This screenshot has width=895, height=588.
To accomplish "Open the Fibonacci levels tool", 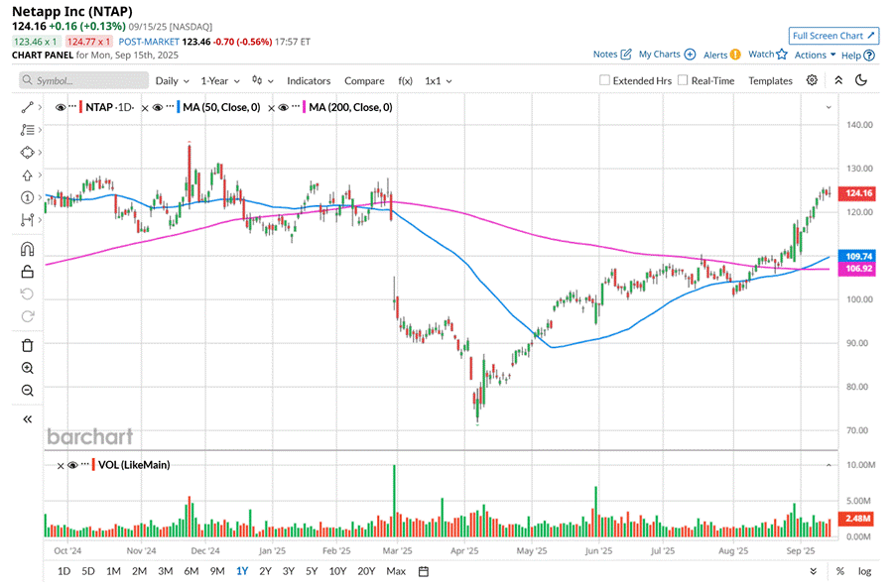I will tap(27, 130).
